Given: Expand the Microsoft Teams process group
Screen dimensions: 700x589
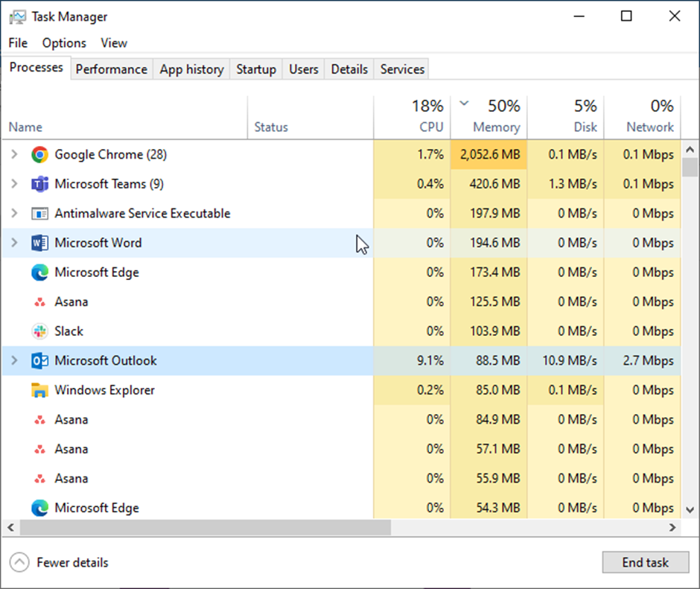Looking at the screenshot, I should click(14, 184).
